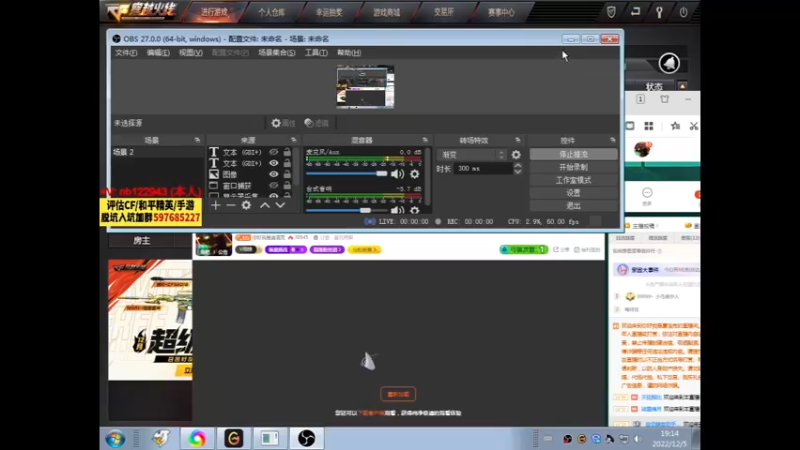Click the 工作室模式 button
This screenshot has height=450, width=800.
coord(573,180)
